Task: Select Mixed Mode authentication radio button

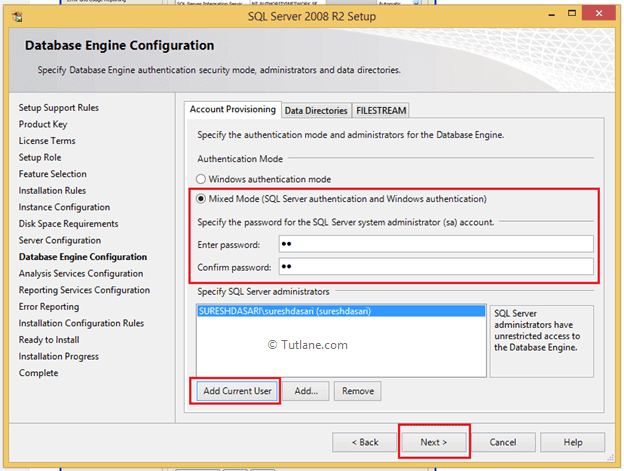Action: tap(201, 199)
